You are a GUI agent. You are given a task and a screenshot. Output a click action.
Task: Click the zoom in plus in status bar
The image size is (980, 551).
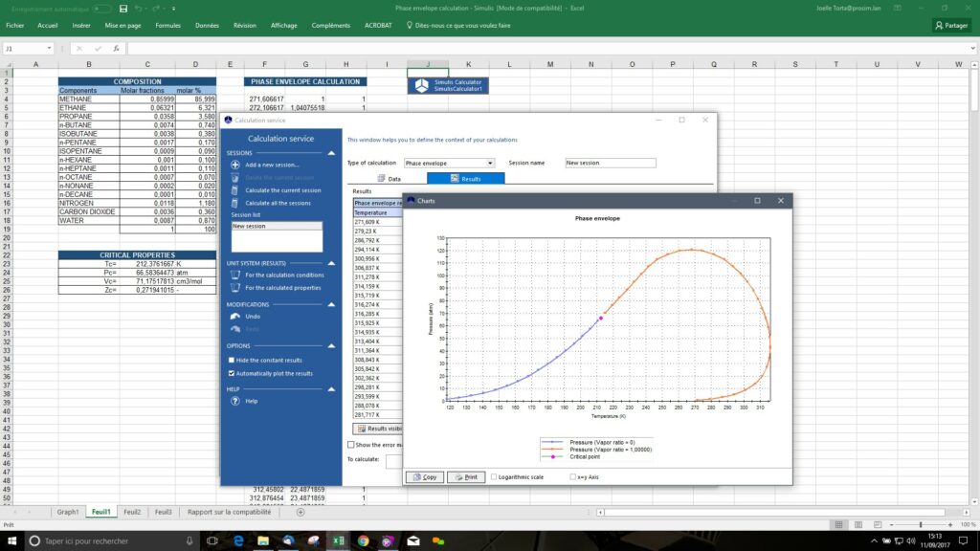click(950, 525)
